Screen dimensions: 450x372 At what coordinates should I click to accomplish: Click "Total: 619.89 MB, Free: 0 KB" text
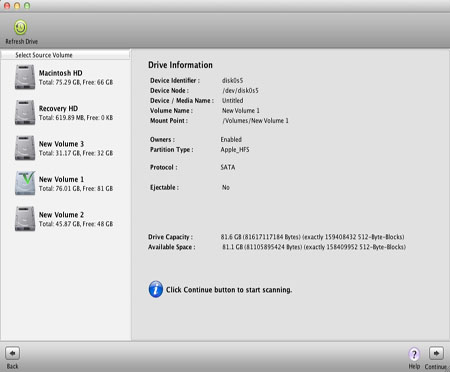point(76,118)
